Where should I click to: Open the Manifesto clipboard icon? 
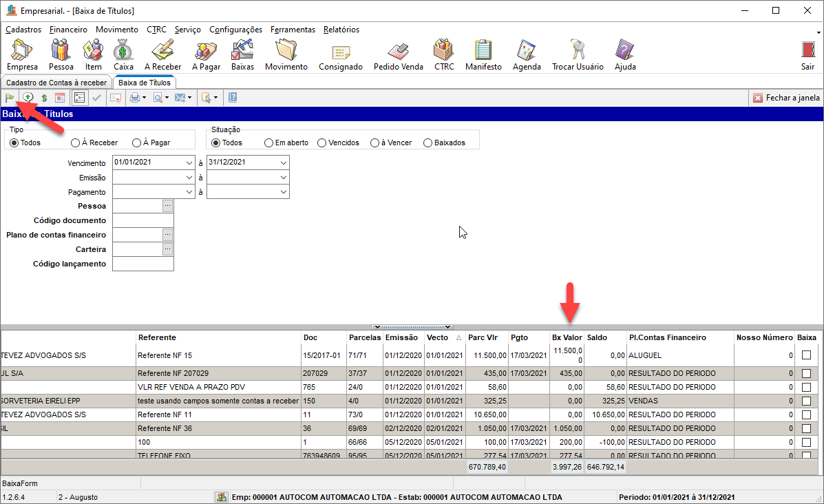[x=483, y=54]
